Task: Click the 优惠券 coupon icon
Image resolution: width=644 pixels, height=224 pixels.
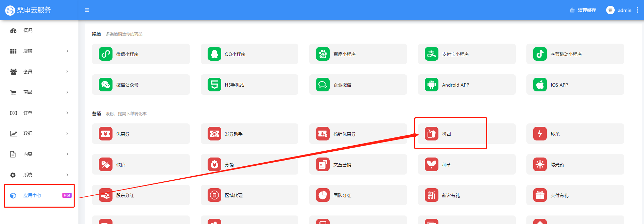Action: click(106, 134)
